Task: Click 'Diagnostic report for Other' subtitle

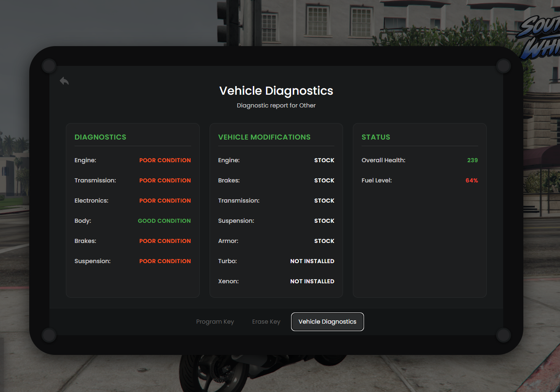Action: click(x=276, y=105)
